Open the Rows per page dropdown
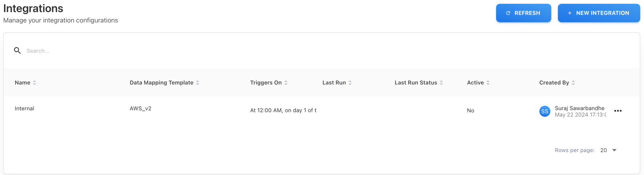 [x=609, y=150]
